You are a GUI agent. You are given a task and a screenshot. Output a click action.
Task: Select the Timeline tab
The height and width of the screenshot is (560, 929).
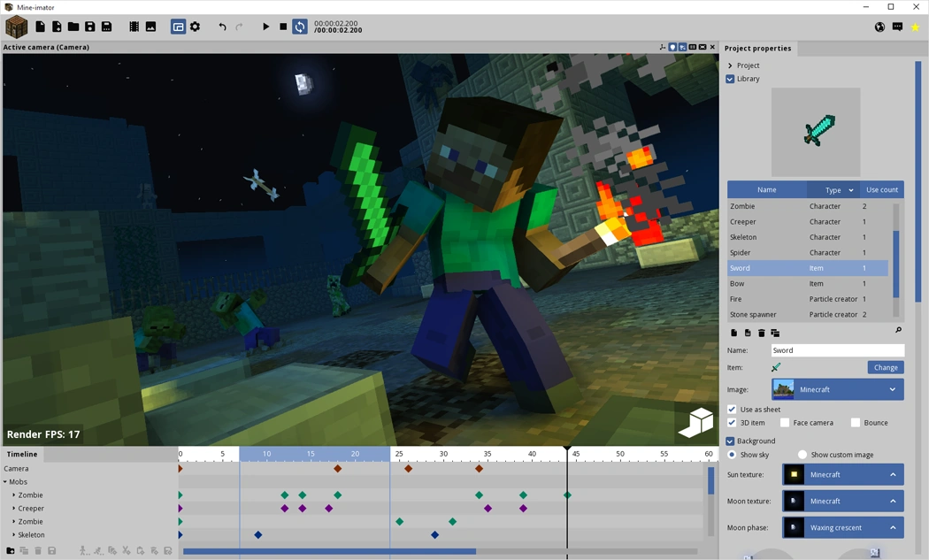22,454
